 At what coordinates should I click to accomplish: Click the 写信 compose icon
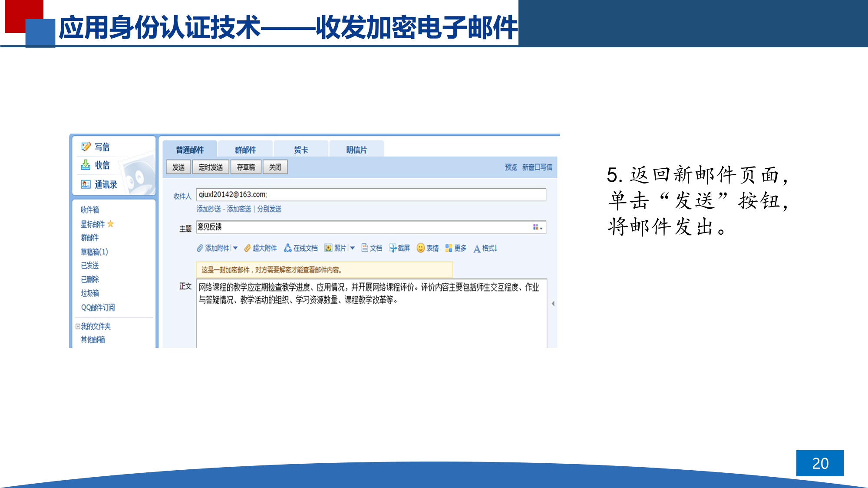pyautogui.click(x=86, y=147)
